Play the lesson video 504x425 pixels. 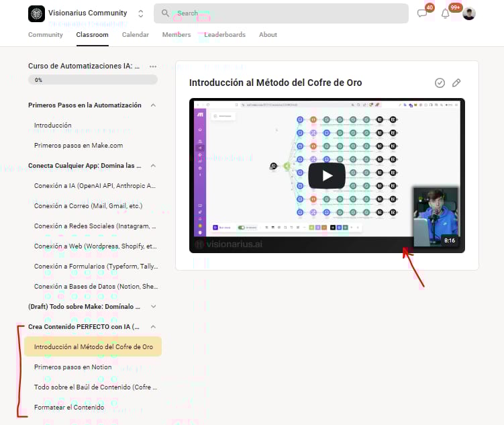(x=327, y=176)
